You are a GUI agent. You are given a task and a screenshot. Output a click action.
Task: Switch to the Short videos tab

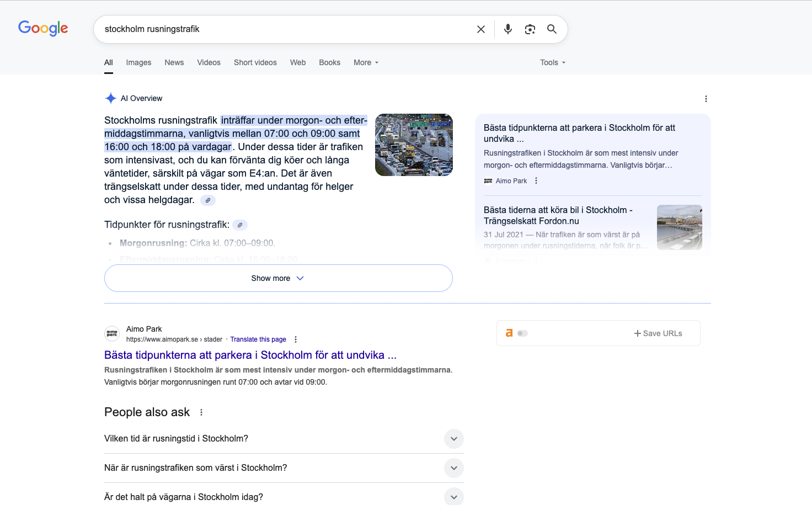pyautogui.click(x=255, y=62)
